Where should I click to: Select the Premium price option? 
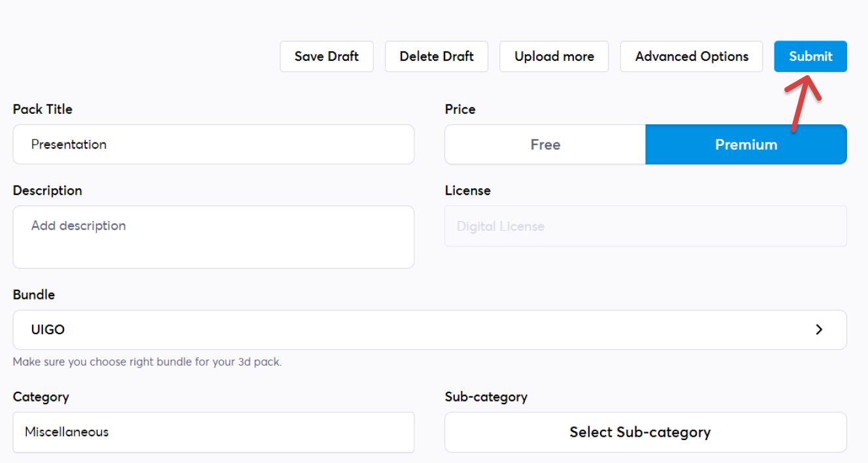(746, 145)
